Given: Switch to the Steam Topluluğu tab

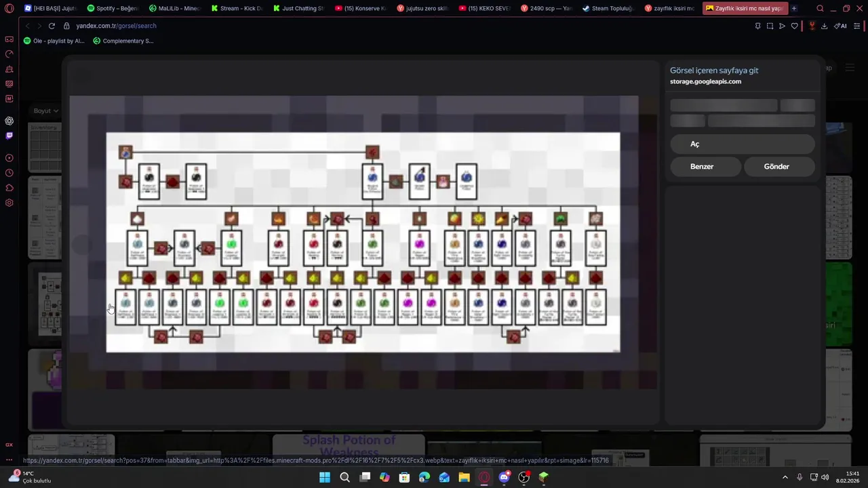Looking at the screenshot, I should (x=608, y=8).
